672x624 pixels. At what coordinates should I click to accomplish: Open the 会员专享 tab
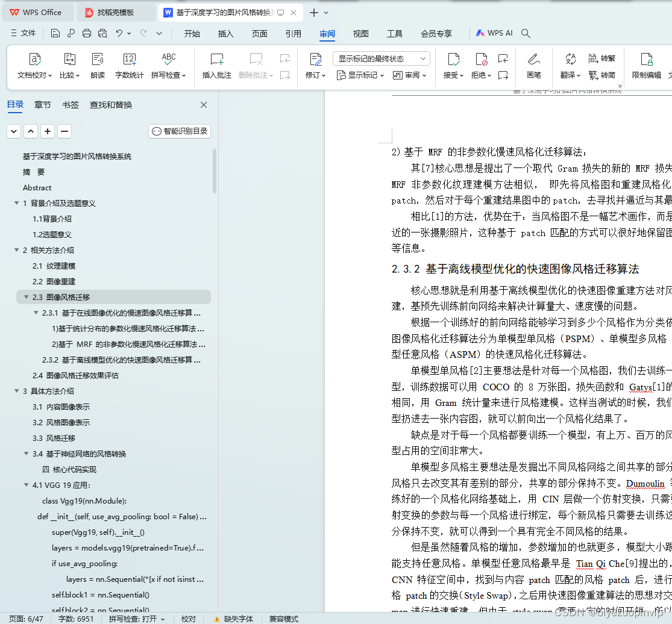click(x=436, y=33)
